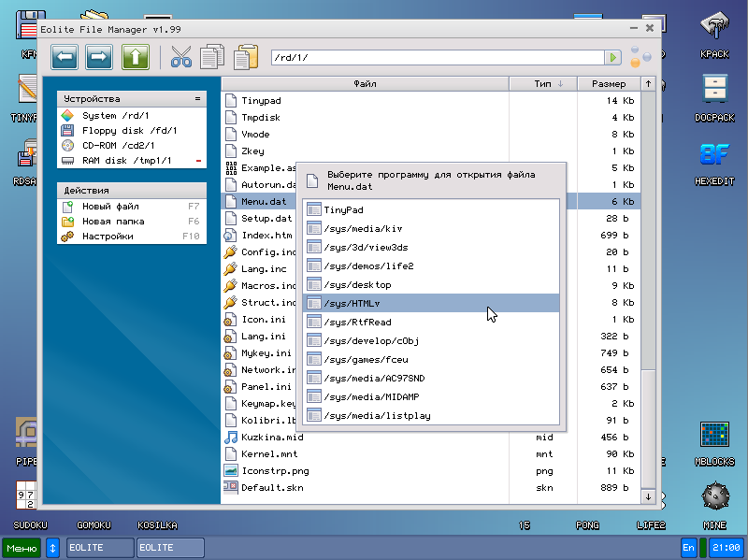Go up one folder level
Image resolution: width=748 pixels, height=560 pixels.
pyautogui.click(x=136, y=57)
